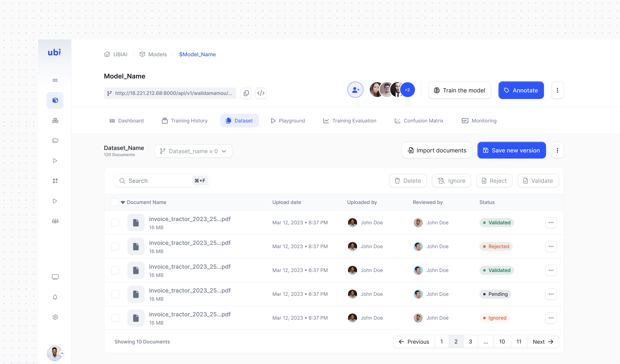Open the code snippet icon button
The width and height of the screenshot is (620, 364).
[261, 93]
